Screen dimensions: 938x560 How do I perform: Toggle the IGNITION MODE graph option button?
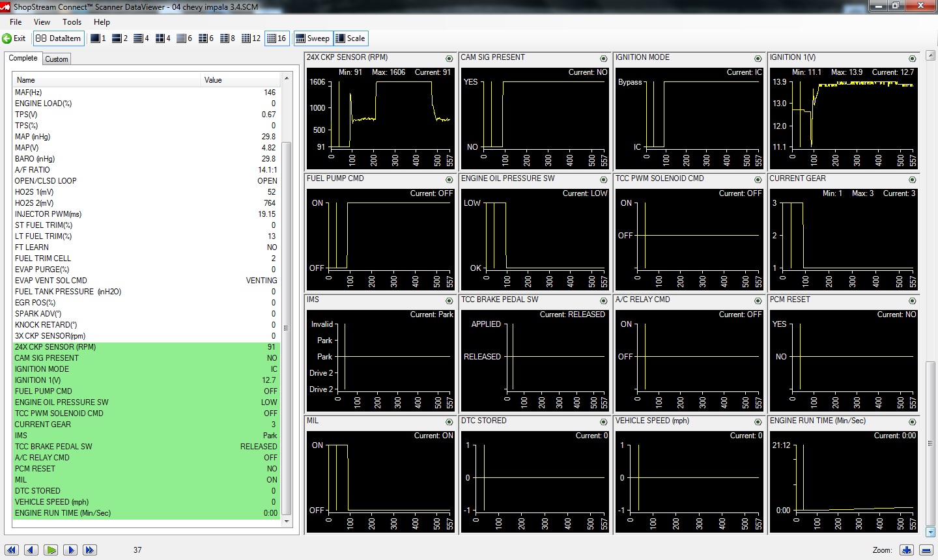[758, 59]
